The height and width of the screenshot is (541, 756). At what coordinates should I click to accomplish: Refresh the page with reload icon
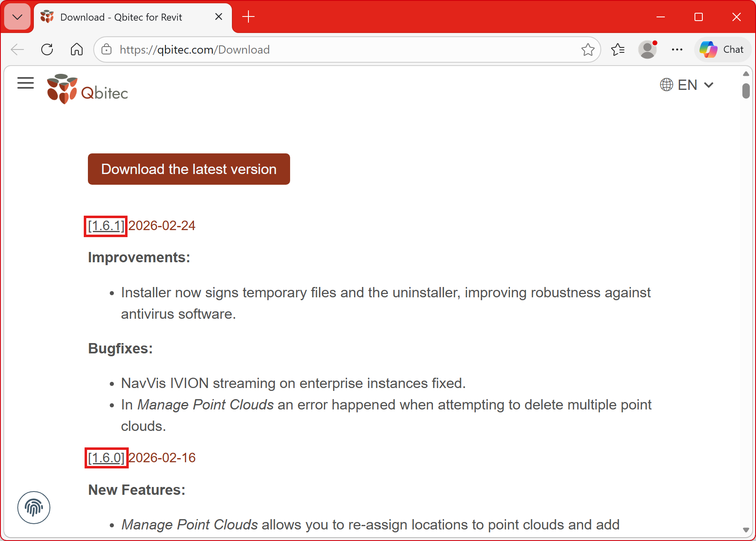47,49
